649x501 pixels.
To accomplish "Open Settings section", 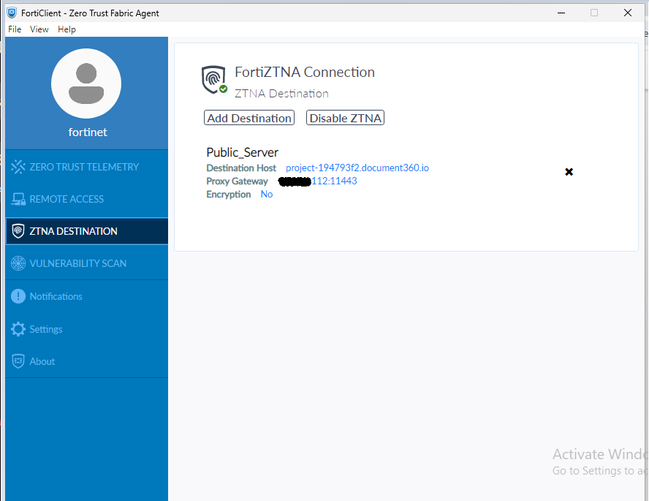I will pyautogui.click(x=87, y=329).
